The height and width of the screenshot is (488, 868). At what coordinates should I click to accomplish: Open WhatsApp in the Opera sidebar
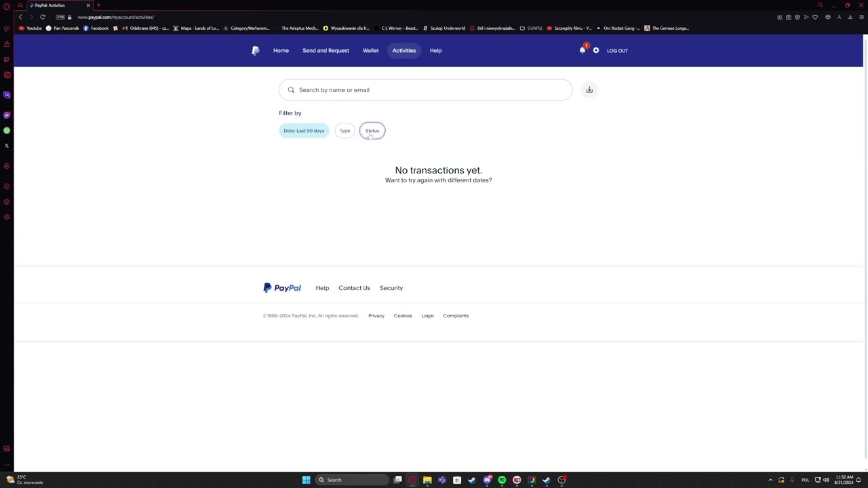point(7,130)
